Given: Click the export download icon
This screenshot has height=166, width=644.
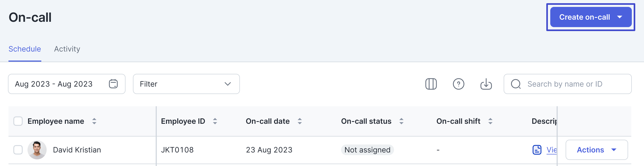Looking at the screenshot, I should [486, 84].
